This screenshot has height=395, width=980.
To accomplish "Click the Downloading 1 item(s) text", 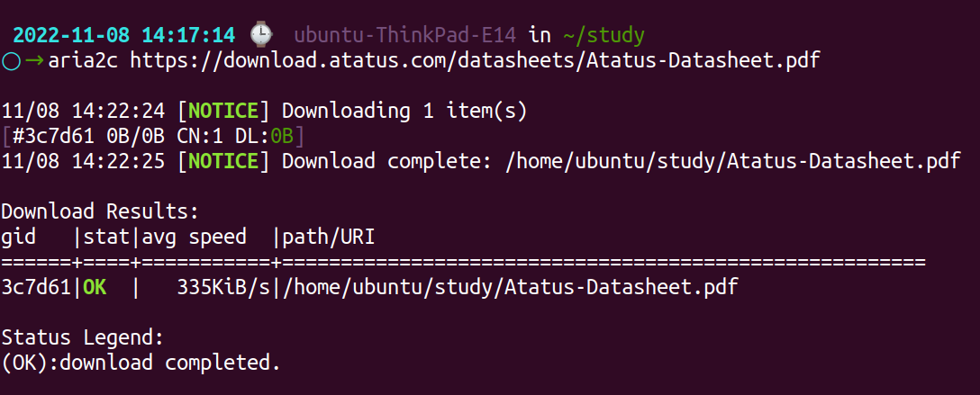I will (405, 111).
